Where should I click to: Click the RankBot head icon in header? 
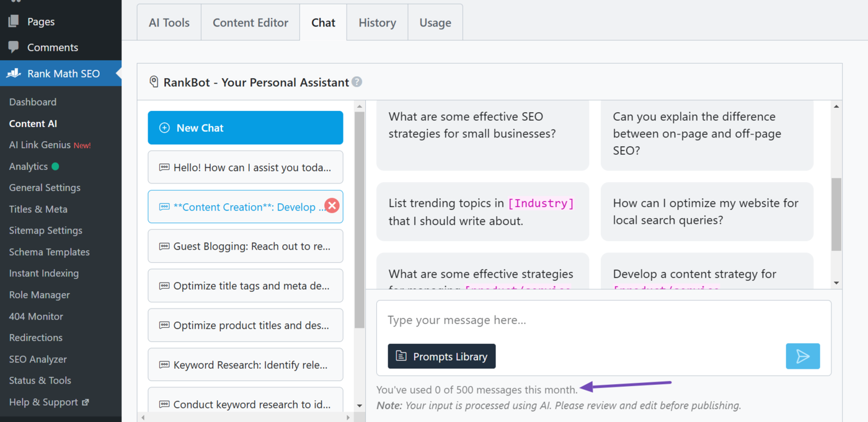(154, 82)
